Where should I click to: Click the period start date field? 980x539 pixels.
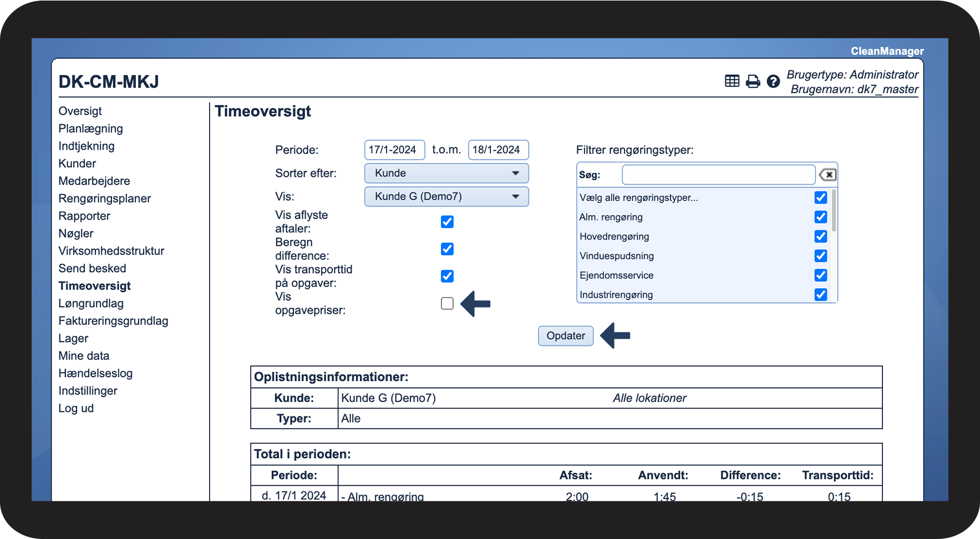tap(394, 150)
